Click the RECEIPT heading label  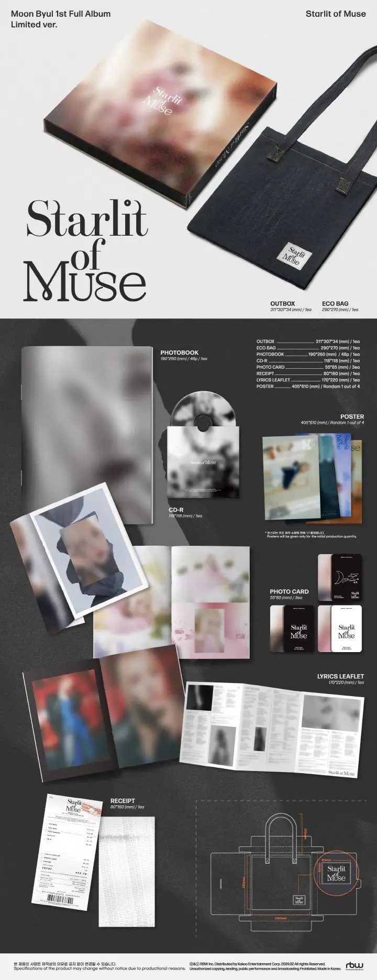coord(123,801)
